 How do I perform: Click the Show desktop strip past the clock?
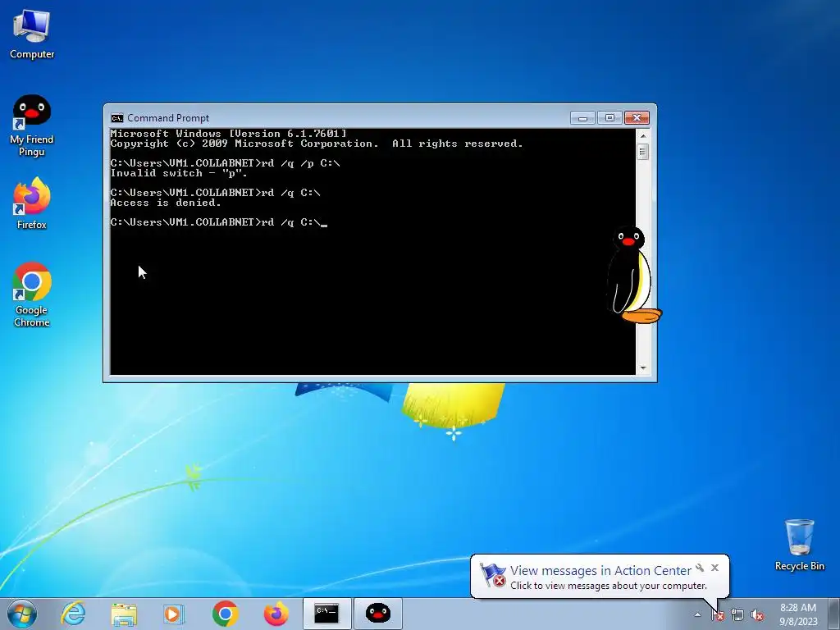834,614
